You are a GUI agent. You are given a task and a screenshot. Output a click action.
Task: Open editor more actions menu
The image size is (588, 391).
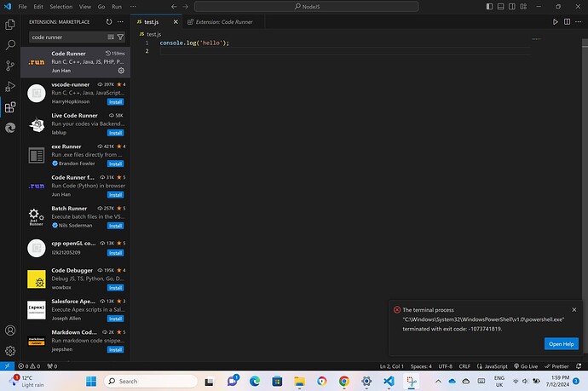point(579,22)
